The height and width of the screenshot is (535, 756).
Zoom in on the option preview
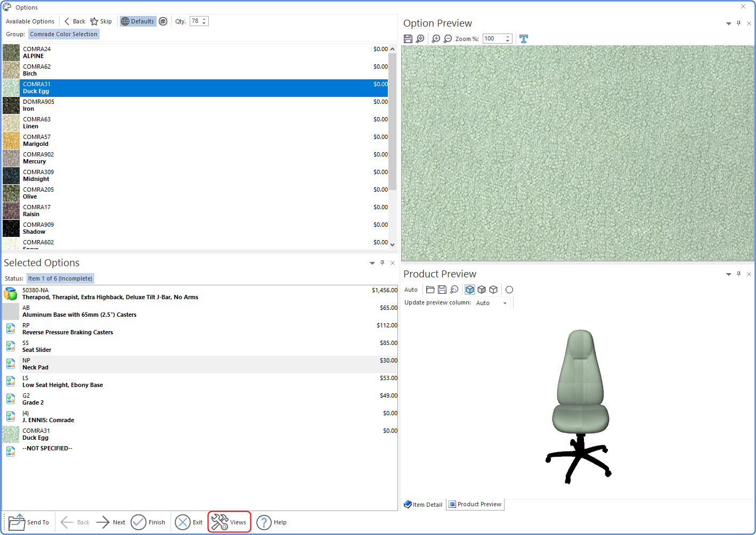click(436, 39)
